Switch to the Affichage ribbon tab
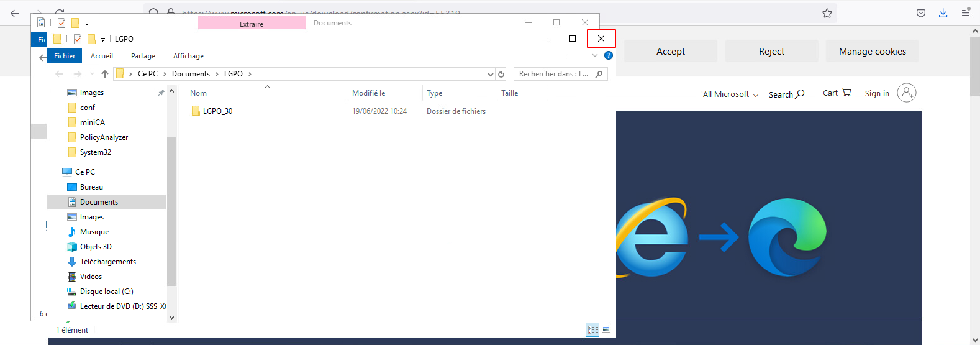The width and height of the screenshot is (980, 345). (188, 56)
